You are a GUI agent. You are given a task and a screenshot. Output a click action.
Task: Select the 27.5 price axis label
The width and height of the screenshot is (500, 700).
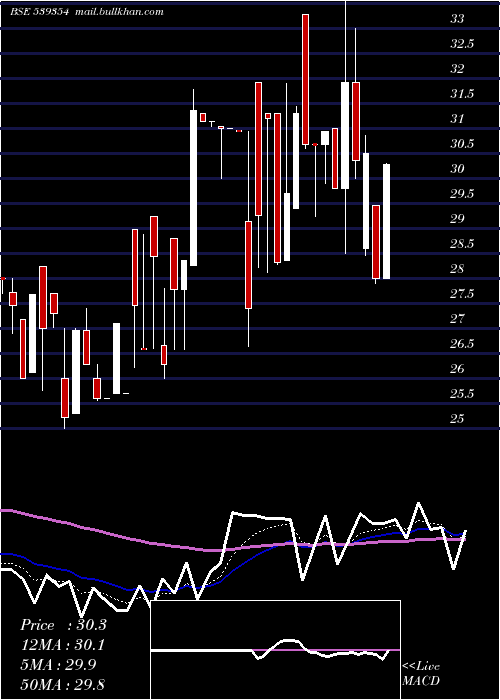(462, 294)
